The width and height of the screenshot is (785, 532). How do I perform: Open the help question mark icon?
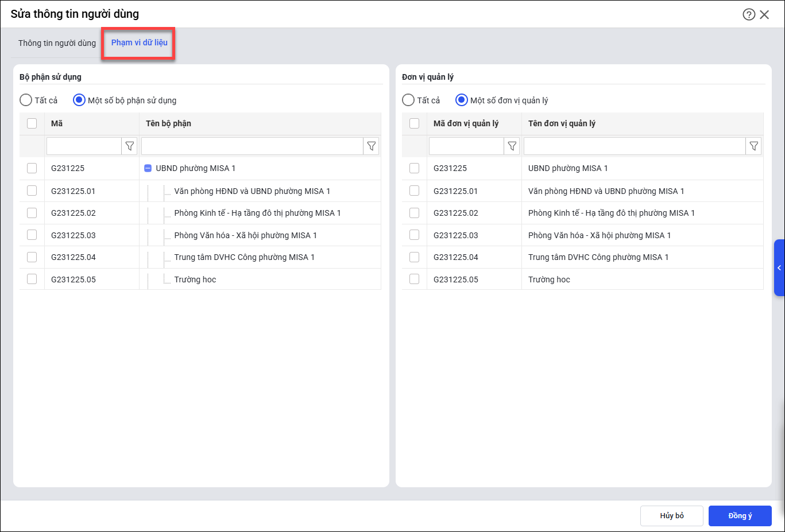click(x=749, y=14)
